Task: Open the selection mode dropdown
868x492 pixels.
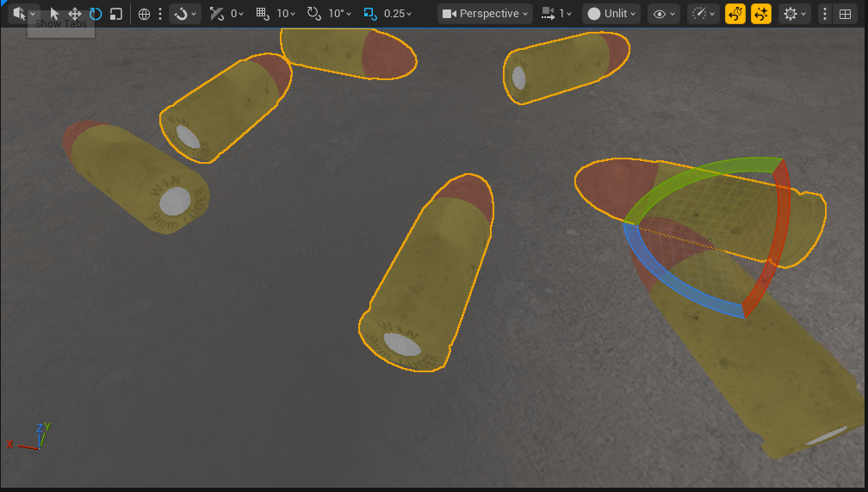Action: coord(23,13)
